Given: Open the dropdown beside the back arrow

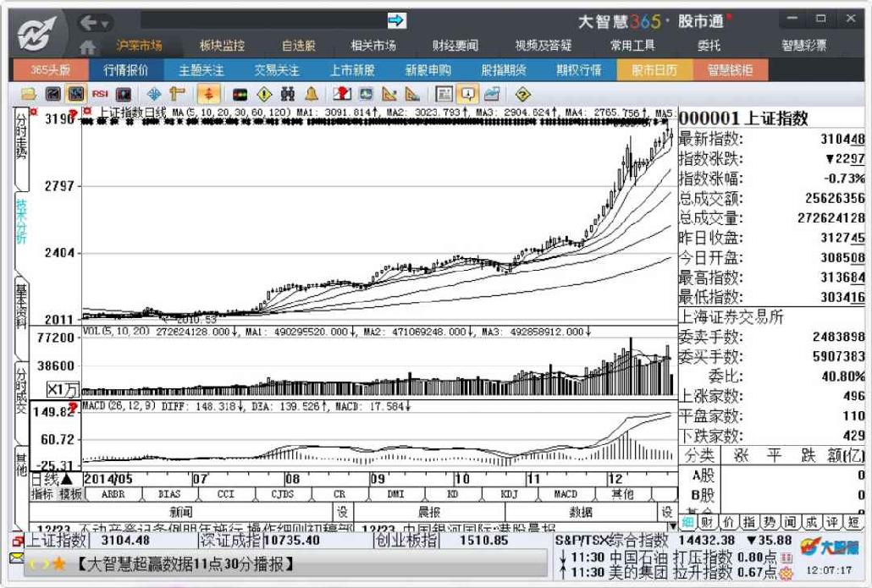Looking at the screenshot, I should [x=105, y=24].
